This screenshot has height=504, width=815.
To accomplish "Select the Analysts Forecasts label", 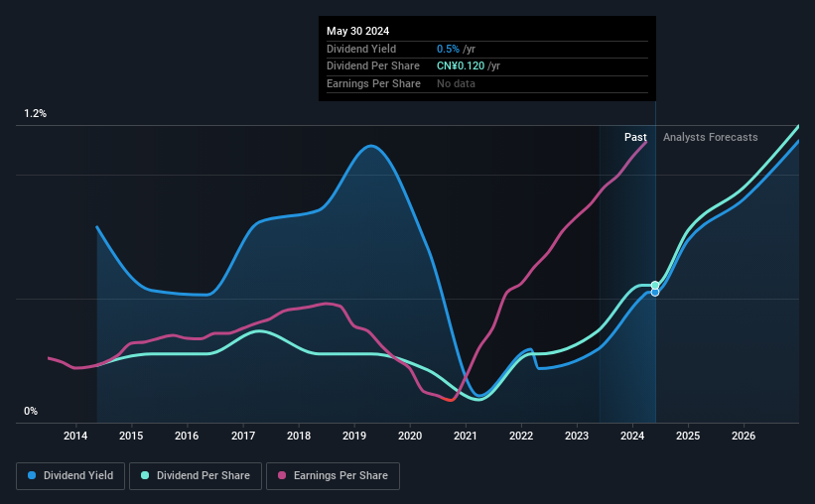I will click(x=710, y=137).
